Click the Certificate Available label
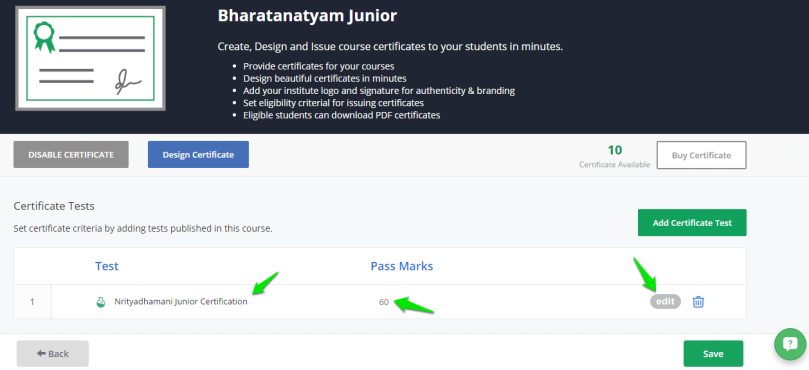This screenshot has width=809, height=370. coord(614,165)
